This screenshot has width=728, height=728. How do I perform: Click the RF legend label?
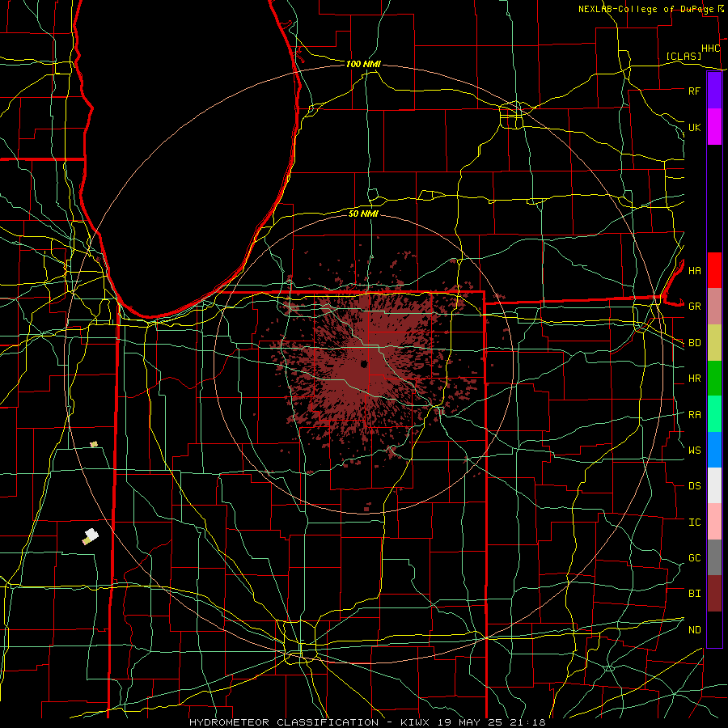tap(694, 91)
